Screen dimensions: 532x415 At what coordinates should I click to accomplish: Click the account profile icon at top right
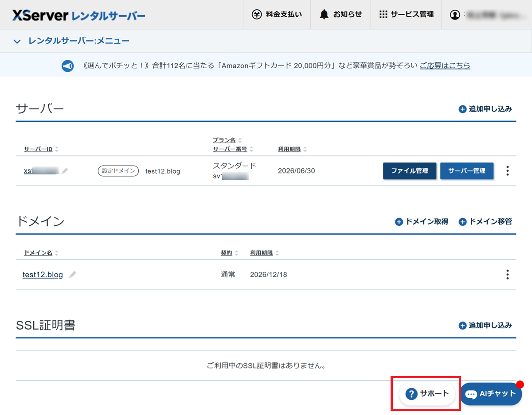(x=455, y=14)
